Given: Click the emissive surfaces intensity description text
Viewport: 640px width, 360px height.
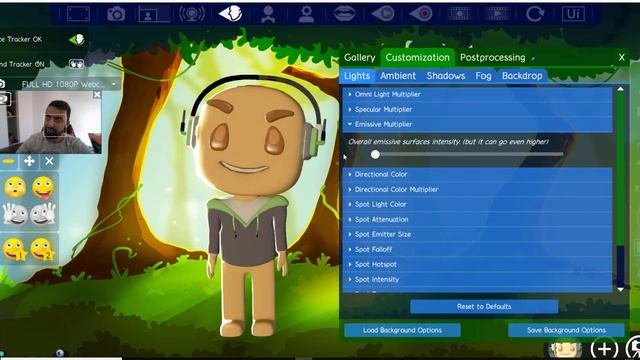Looking at the screenshot, I should click(x=448, y=142).
